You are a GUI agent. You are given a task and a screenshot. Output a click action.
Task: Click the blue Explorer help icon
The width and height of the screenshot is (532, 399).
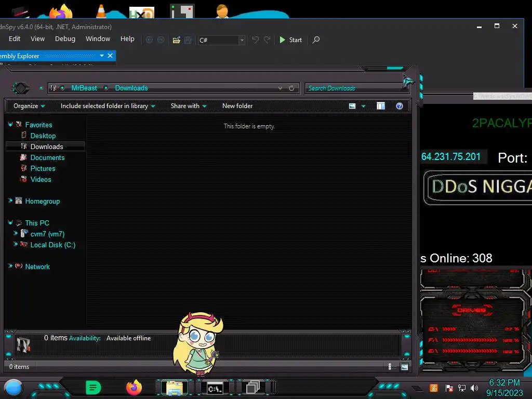pyautogui.click(x=400, y=106)
